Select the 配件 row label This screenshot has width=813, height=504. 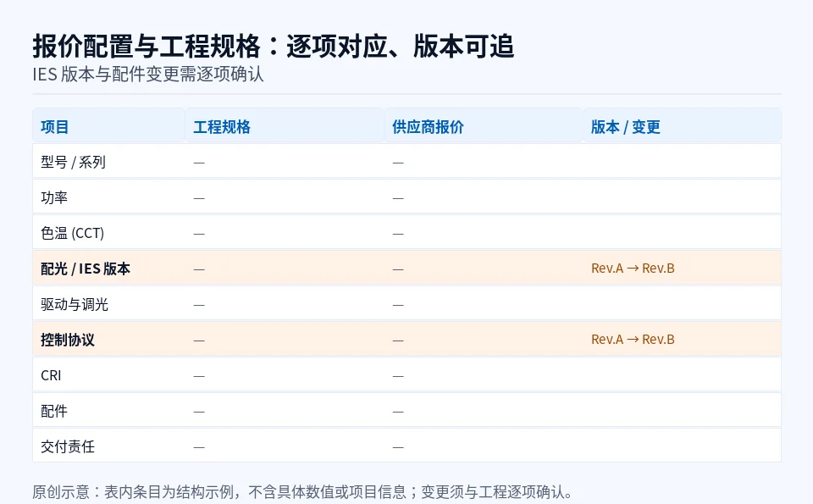54,411
